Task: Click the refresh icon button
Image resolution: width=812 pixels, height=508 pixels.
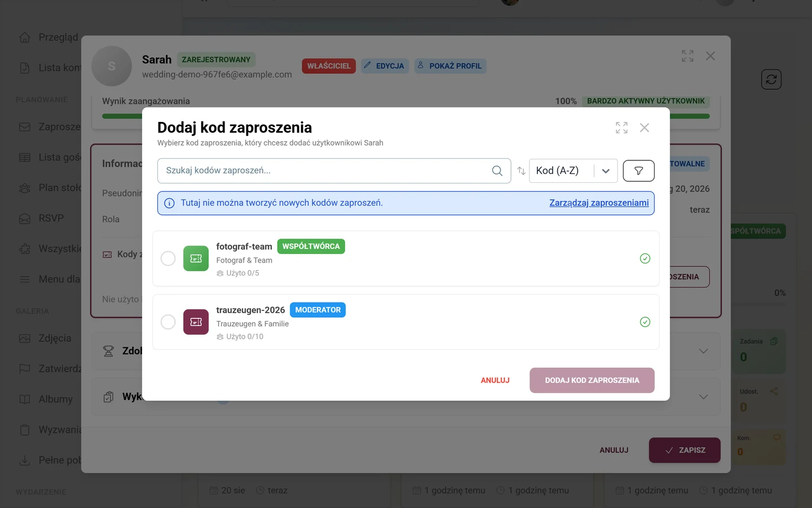Action: tap(771, 80)
